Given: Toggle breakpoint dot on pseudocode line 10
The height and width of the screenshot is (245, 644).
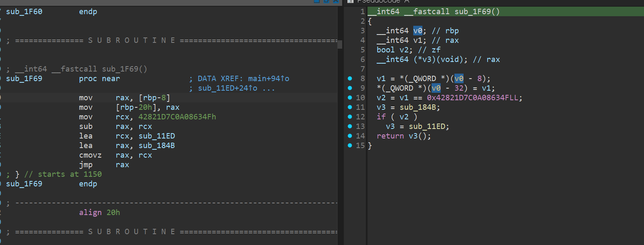Looking at the screenshot, I should pyautogui.click(x=350, y=98).
